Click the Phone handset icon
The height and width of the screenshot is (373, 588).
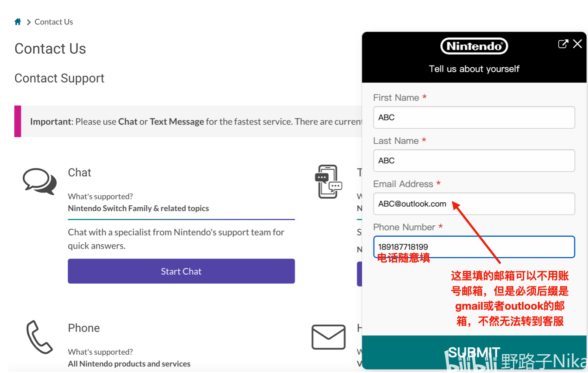click(39, 337)
